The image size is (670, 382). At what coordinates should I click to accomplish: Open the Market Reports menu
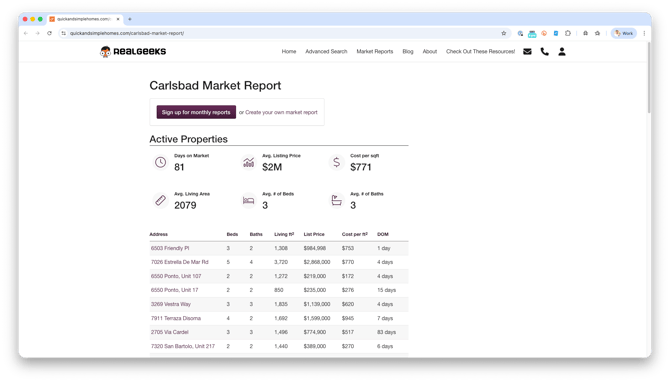pos(375,52)
